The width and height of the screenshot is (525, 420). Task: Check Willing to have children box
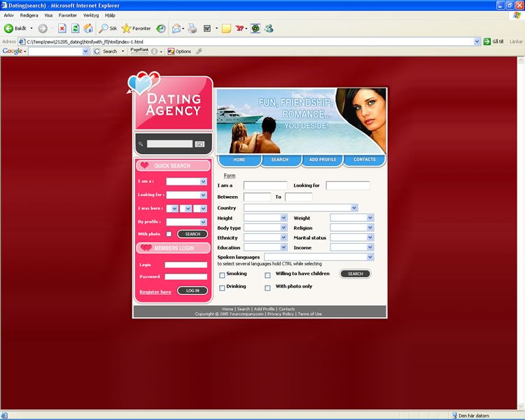tap(267, 275)
